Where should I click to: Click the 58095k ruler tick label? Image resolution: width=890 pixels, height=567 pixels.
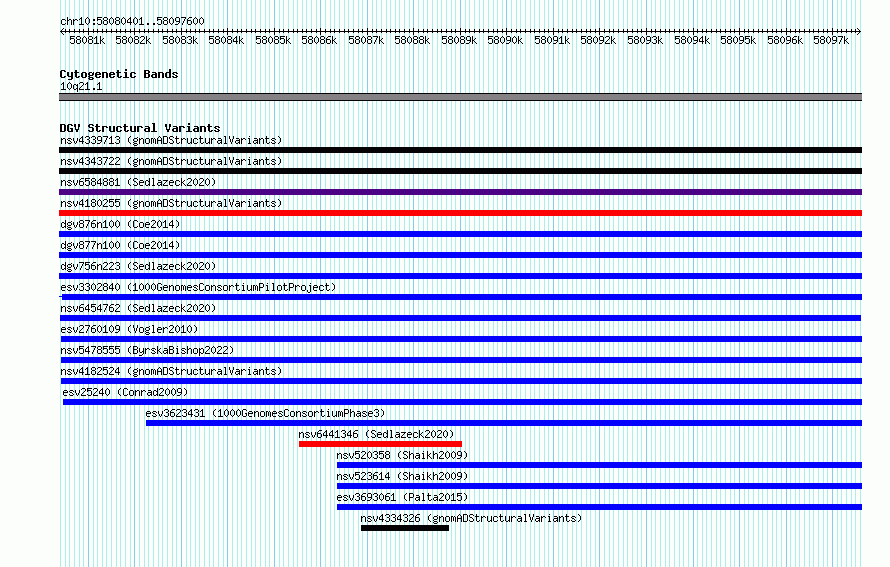click(x=738, y=40)
